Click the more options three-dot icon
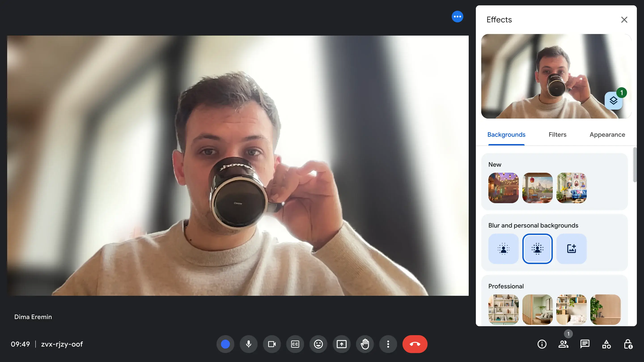The width and height of the screenshot is (644, 362). pyautogui.click(x=388, y=344)
